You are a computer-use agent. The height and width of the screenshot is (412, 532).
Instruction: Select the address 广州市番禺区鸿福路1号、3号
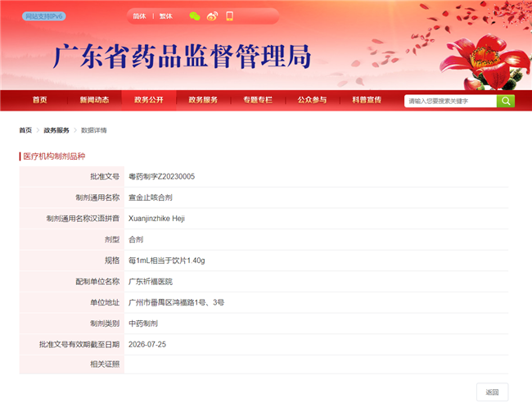click(176, 302)
